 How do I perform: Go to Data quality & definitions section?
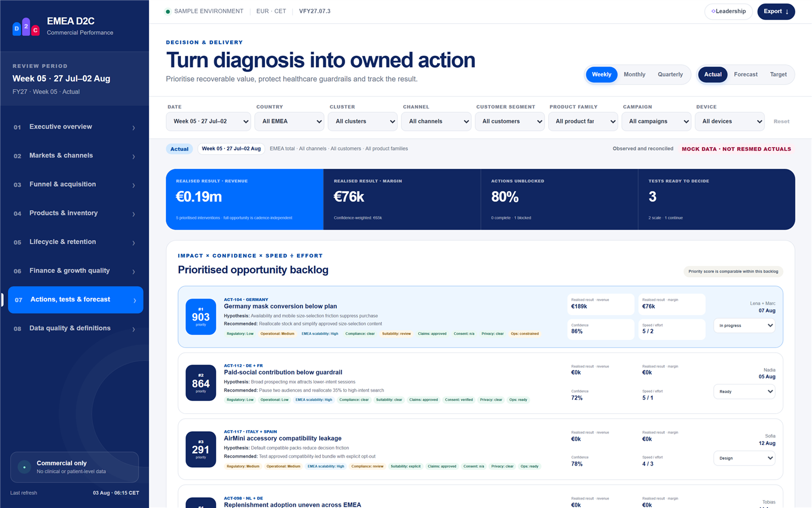(75, 329)
